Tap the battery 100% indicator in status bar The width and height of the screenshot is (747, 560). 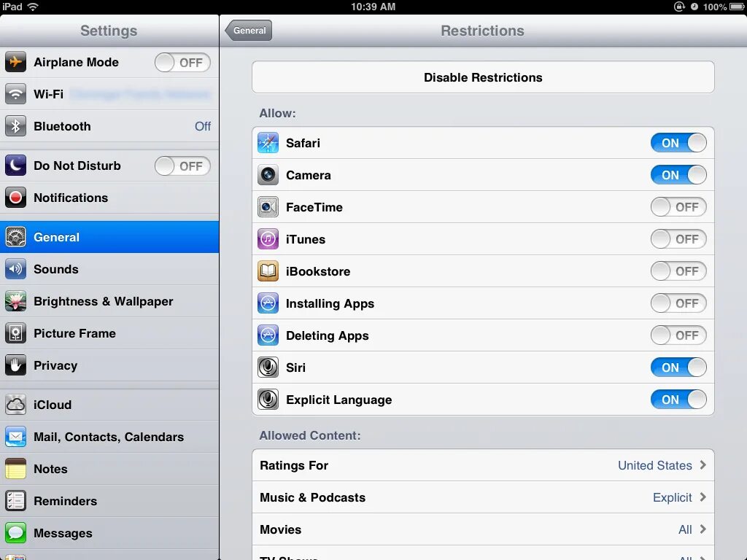coord(723,7)
